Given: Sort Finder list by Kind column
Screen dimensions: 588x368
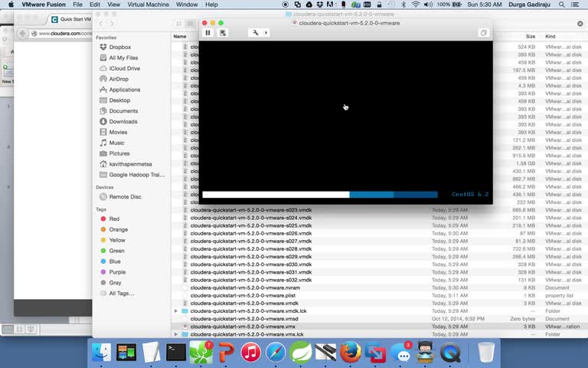Looking at the screenshot, I should tap(550, 37).
